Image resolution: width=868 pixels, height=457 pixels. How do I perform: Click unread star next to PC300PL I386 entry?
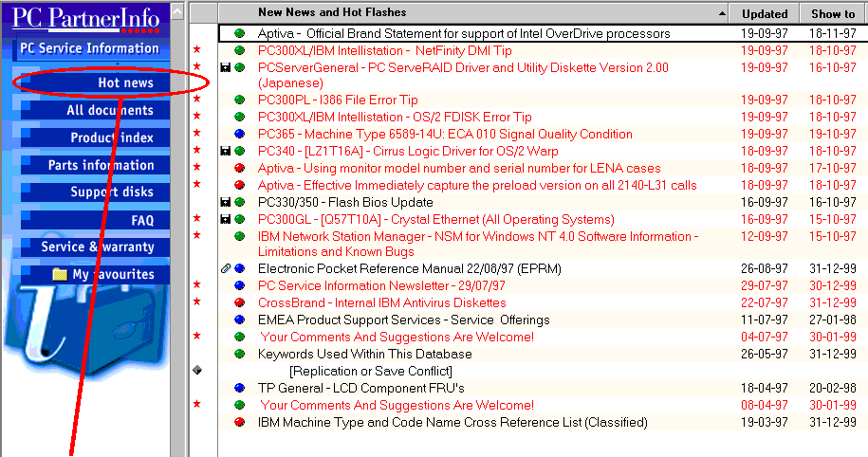point(197,101)
